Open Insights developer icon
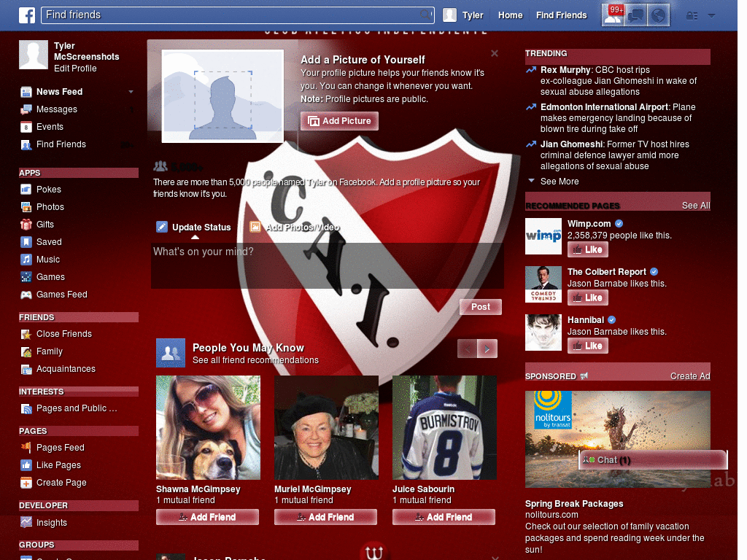The height and width of the screenshot is (560, 747). pos(26,522)
